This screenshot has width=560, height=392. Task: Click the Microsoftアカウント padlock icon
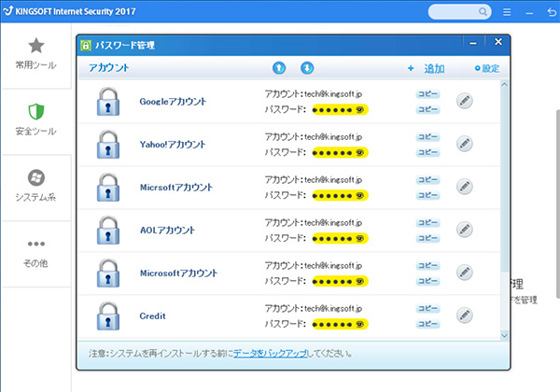click(108, 273)
